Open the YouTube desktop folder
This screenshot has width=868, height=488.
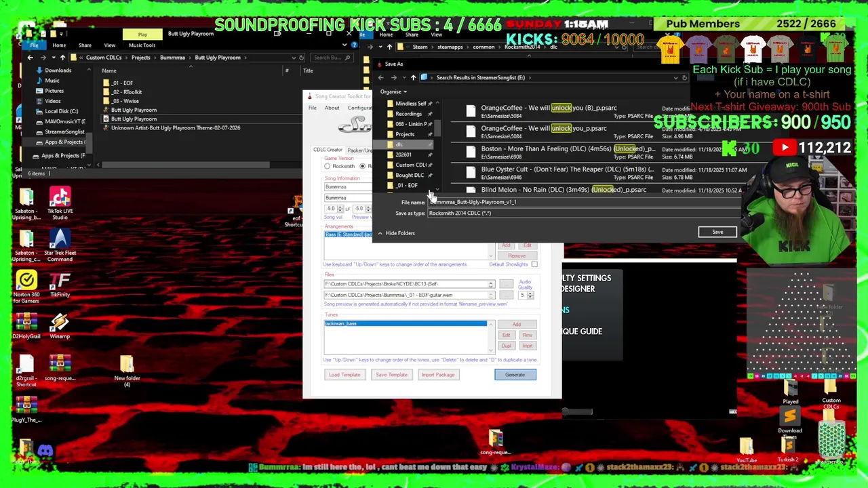[747, 451]
